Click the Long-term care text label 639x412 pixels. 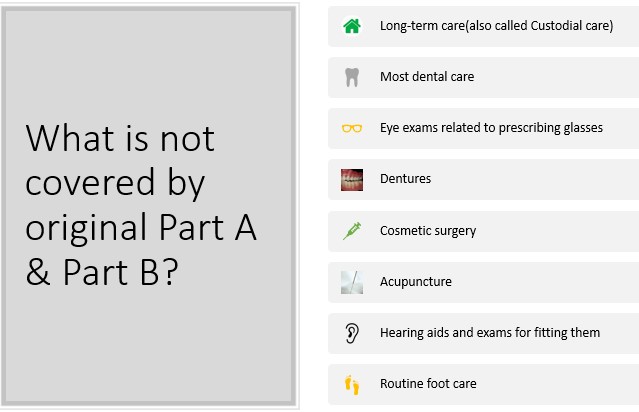click(x=496, y=26)
